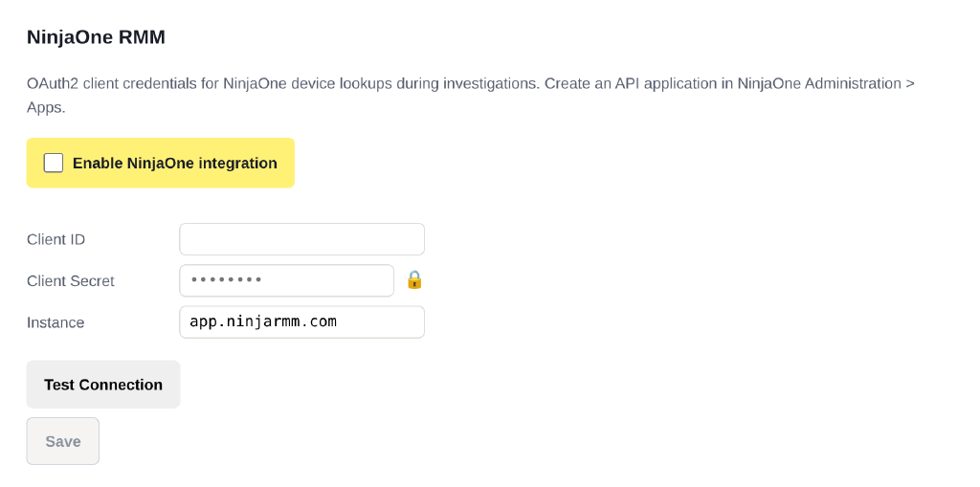
Task: Select the Client Secret password field
Action: coord(287,280)
